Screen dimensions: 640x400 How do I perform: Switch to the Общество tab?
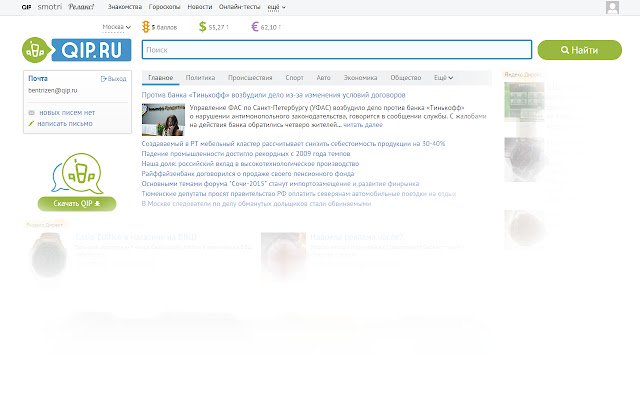[x=405, y=78]
